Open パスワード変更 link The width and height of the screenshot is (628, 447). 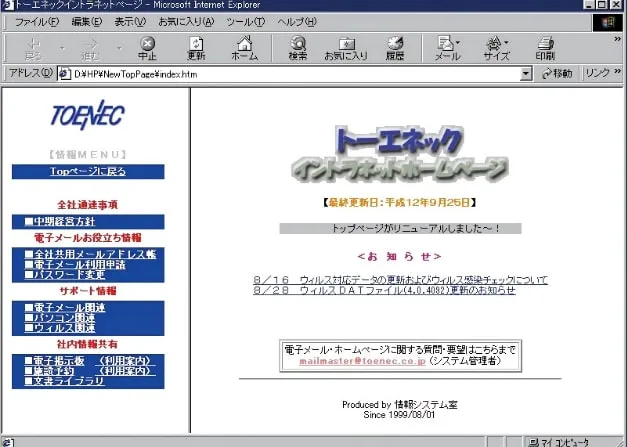65,275
